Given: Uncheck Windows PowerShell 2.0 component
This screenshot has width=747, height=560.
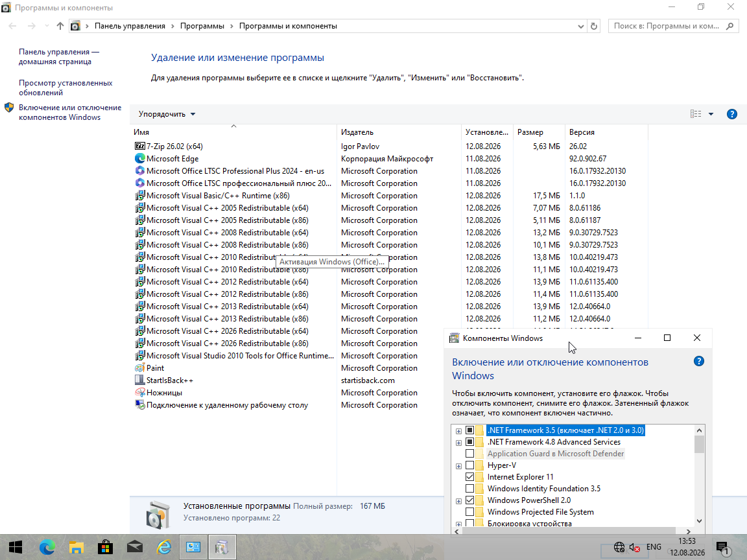Looking at the screenshot, I should 469,500.
